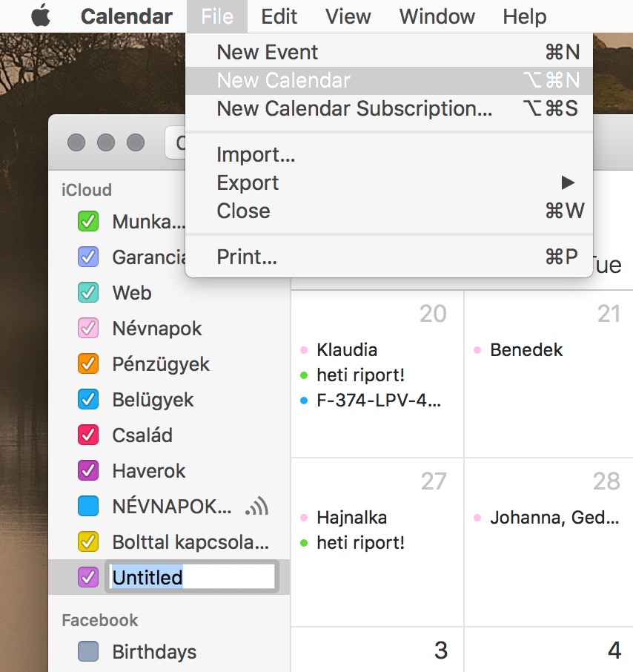Select the Belügyek calendar name
Image resolution: width=633 pixels, height=672 pixels.
[153, 401]
